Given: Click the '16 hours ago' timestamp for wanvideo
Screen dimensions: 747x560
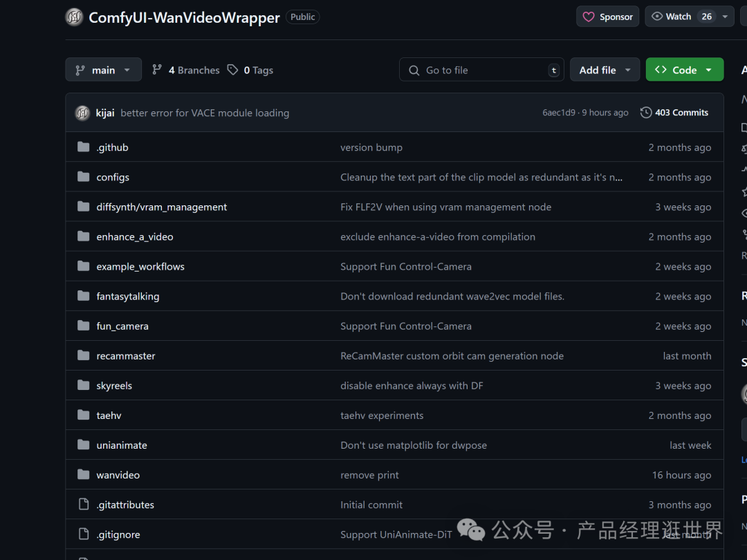Looking at the screenshot, I should coord(681,475).
